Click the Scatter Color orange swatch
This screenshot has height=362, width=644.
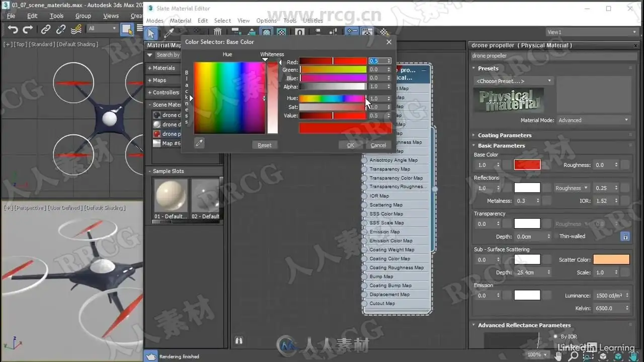click(611, 259)
